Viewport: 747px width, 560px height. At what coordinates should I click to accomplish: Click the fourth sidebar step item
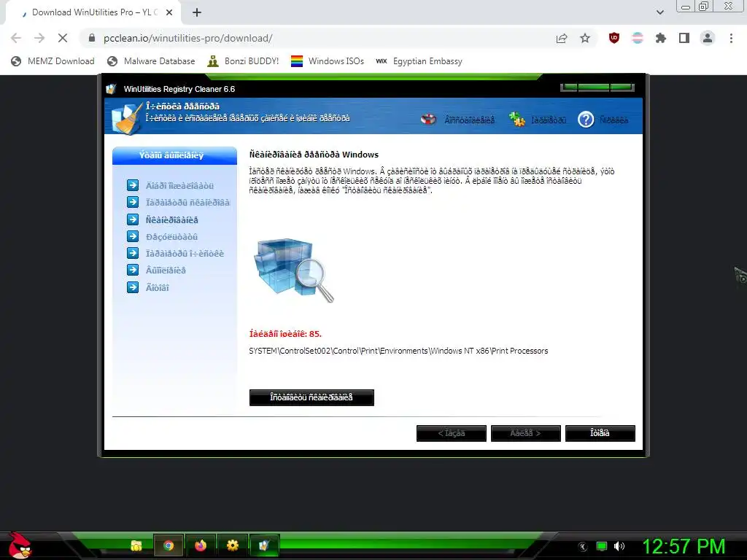163,236
